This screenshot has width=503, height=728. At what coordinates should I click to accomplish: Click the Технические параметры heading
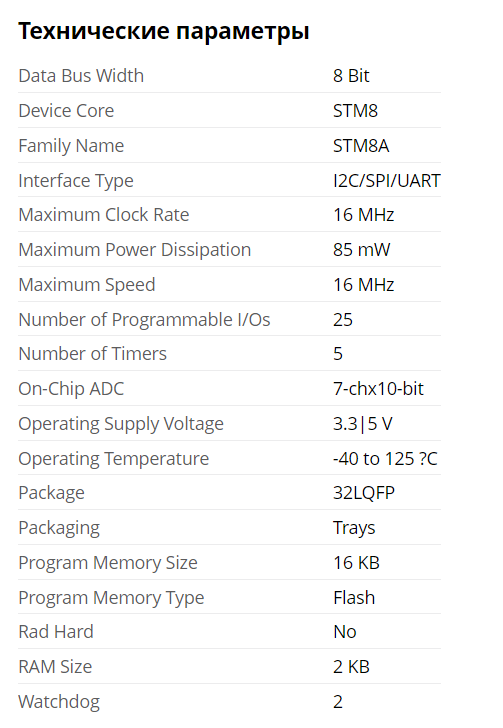pos(163,32)
